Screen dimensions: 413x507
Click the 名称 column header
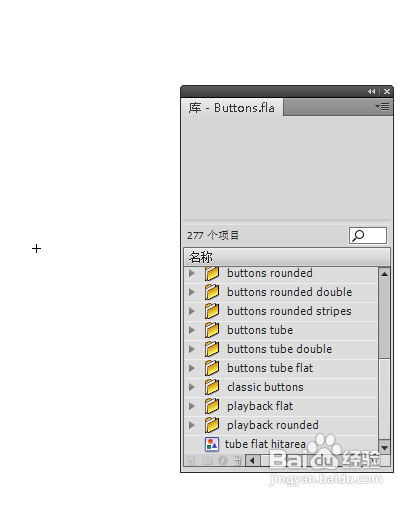point(287,257)
